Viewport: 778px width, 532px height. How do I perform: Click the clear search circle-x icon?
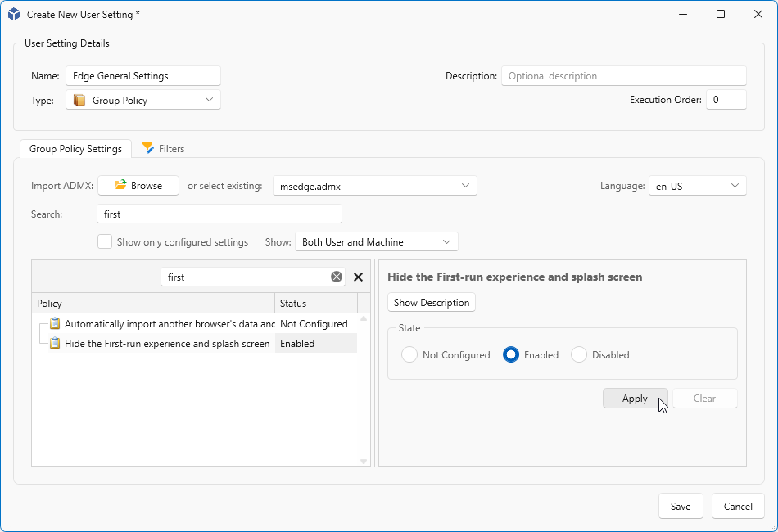pos(337,277)
